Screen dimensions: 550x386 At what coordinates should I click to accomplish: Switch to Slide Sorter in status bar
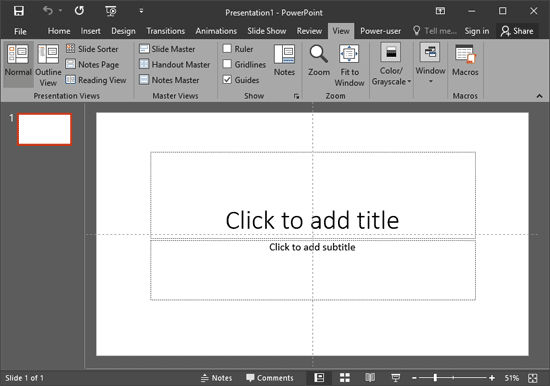tap(345, 378)
